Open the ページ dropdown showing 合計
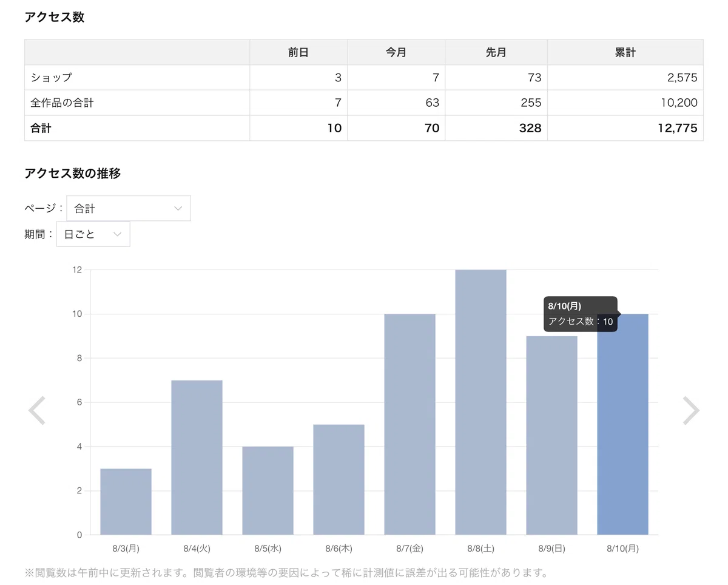The height and width of the screenshot is (585, 728). point(129,208)
